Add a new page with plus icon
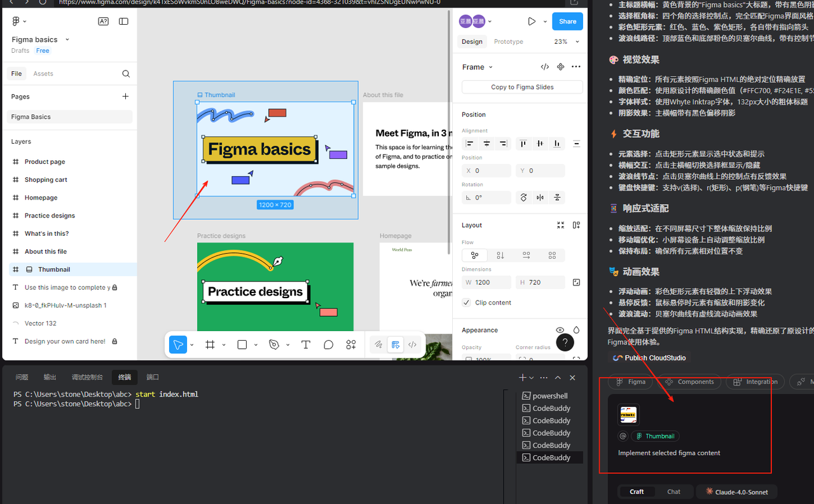 tap(125, 97)
